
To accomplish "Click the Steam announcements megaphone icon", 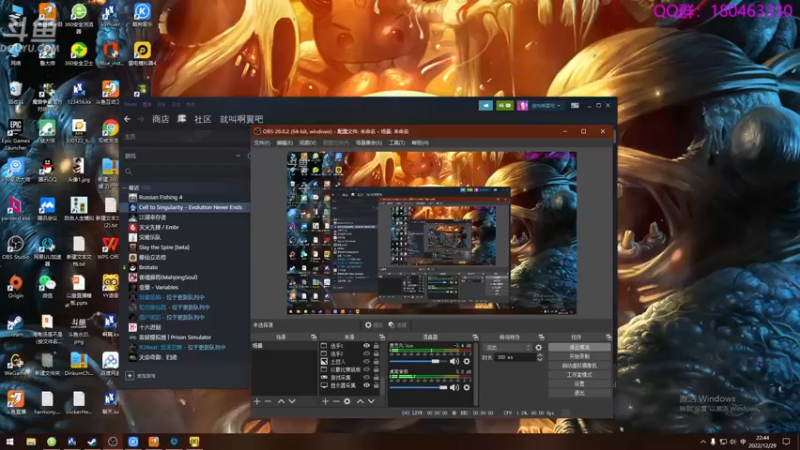I will 486,105.
